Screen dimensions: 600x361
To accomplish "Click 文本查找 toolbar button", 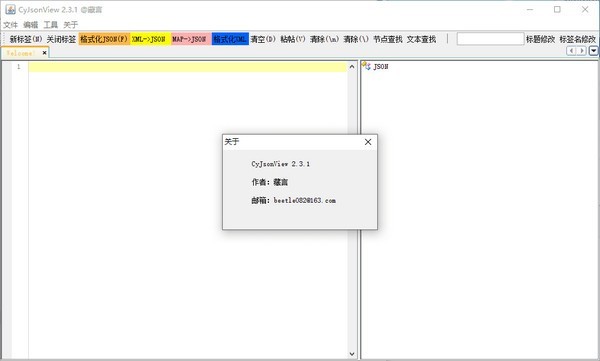I will pyautogui.click(x=421, y=39).
